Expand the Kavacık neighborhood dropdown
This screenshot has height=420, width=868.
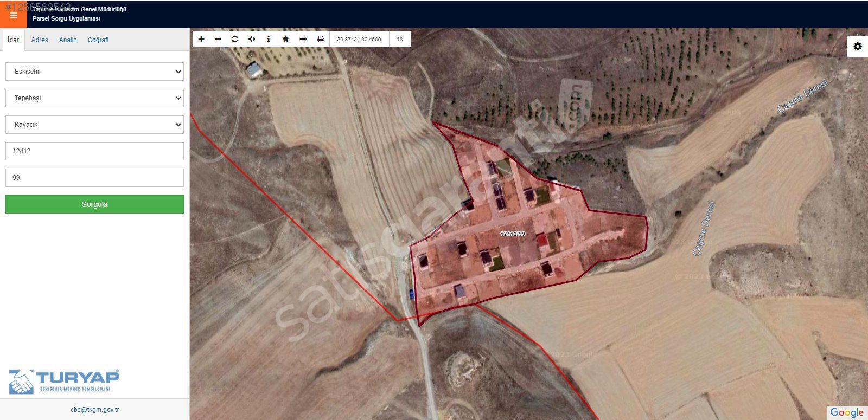pyautogui.click(x=94, y=125)
